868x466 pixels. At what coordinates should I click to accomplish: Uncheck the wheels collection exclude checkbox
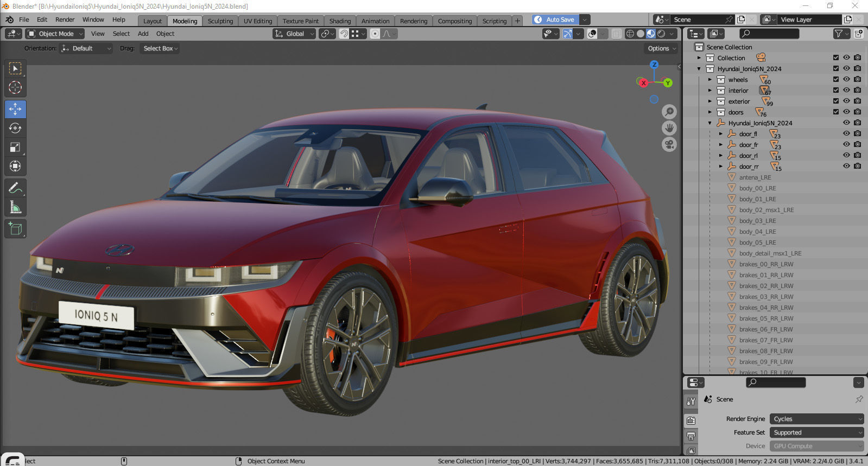click(836, 79)
